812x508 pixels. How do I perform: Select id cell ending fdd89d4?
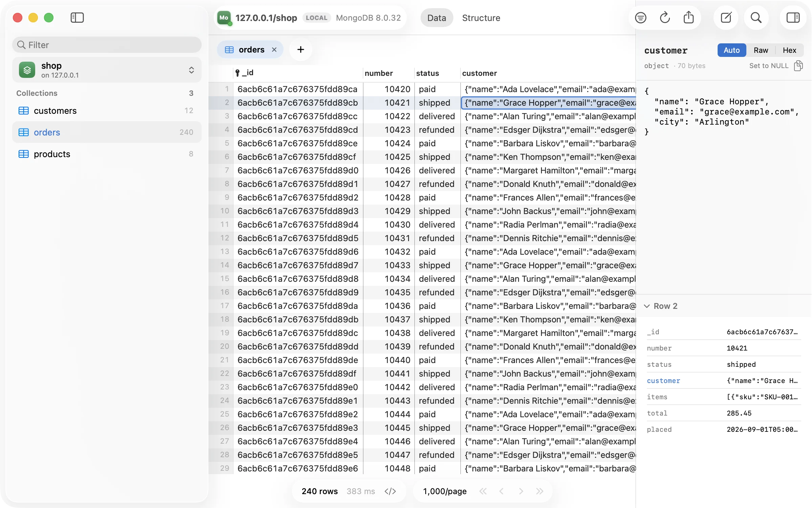[x=298, y=225]
